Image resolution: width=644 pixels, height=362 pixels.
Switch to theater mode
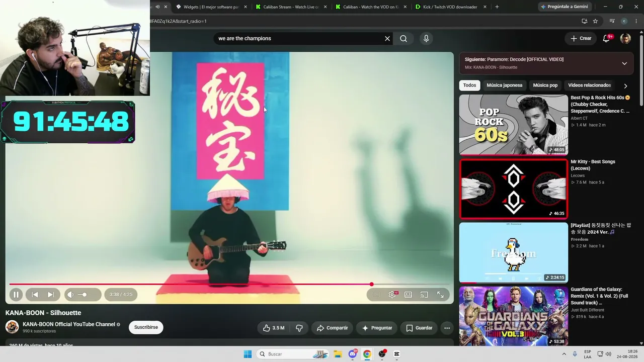[408, 295]
